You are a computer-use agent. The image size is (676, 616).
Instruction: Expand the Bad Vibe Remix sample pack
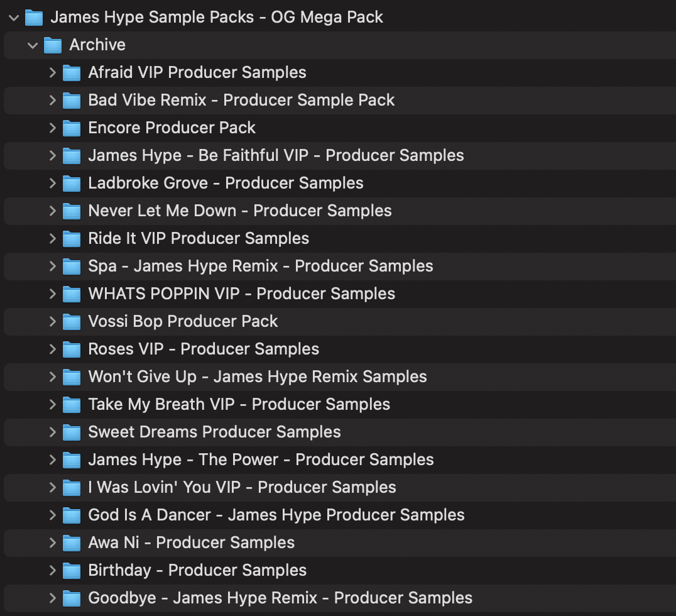point(53,100)
